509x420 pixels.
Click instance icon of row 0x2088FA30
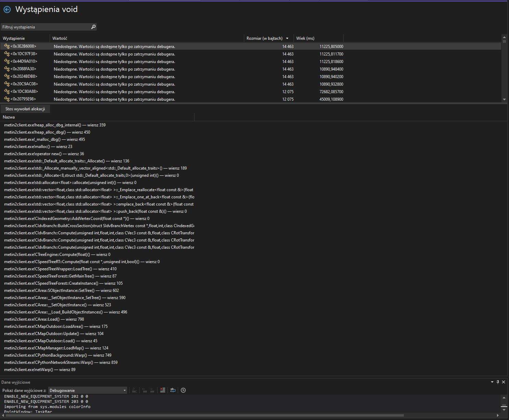[7, 69]
